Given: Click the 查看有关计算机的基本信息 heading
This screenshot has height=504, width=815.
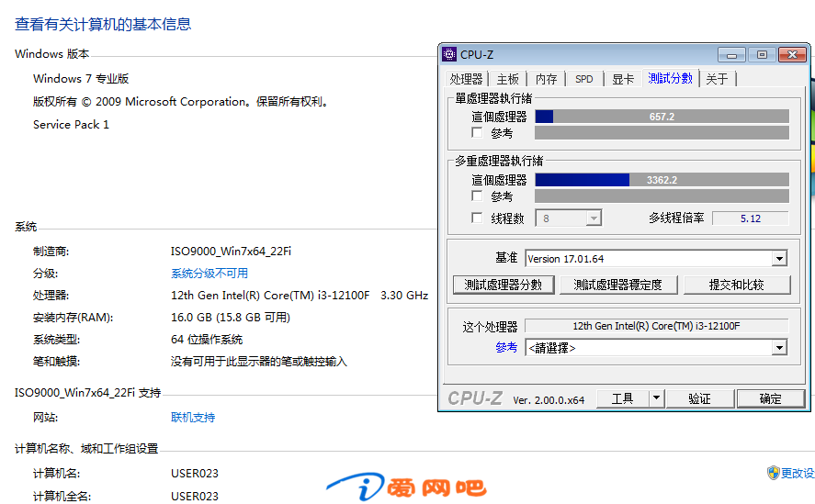Looking at the screenshot, I should click(103, 24).
